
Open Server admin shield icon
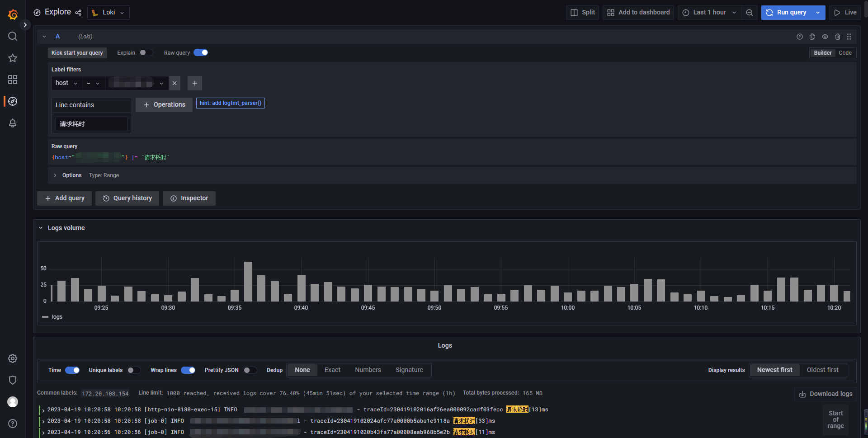13,380
